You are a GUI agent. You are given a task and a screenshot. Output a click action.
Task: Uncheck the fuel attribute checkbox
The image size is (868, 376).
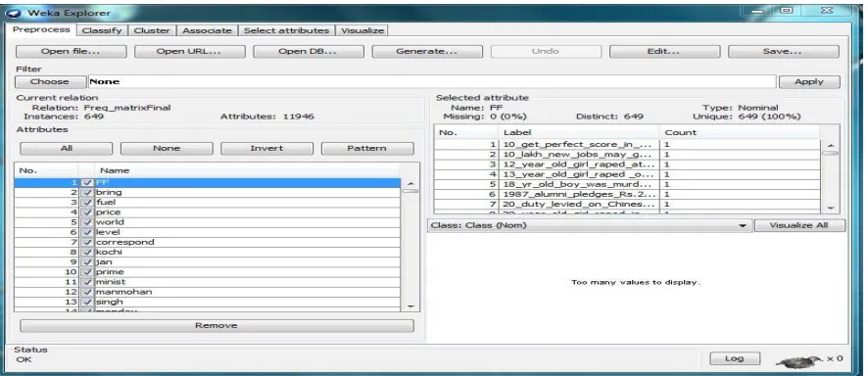87,203
